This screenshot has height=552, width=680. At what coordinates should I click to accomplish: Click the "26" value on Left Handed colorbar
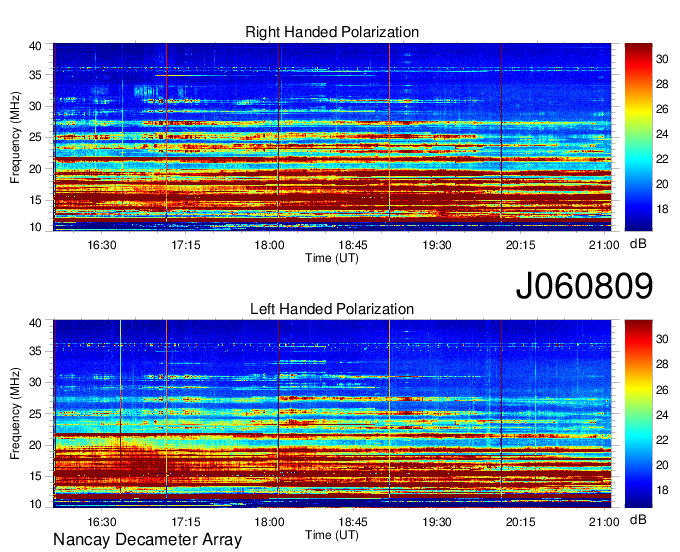pos(662,390)
